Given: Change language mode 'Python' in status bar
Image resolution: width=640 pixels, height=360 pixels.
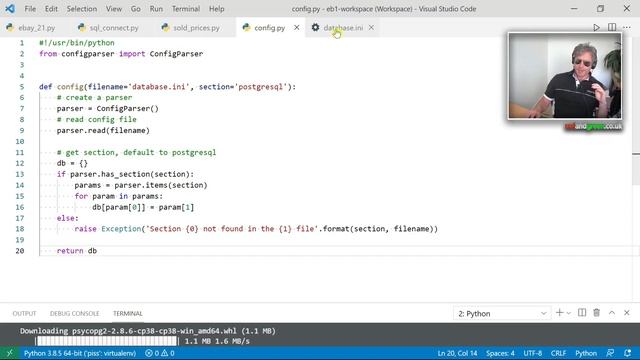Looking at the screenshot, I should [x=586, y=353].
